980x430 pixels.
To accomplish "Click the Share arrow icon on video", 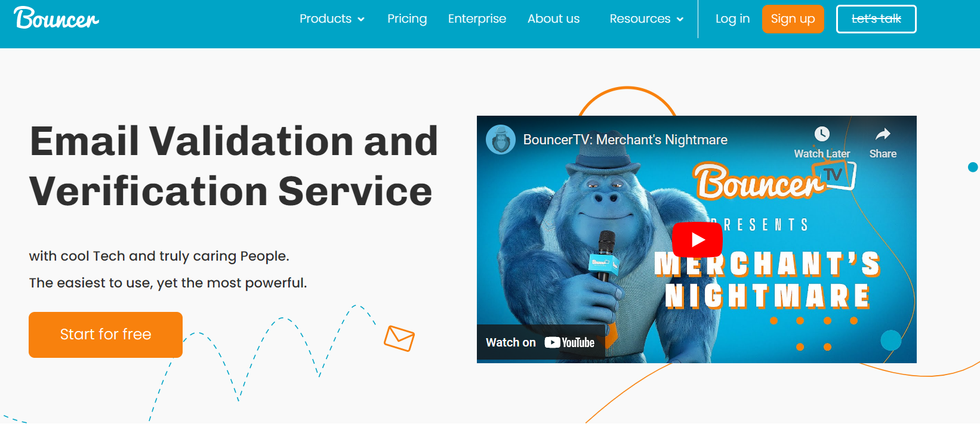I will [x=883, y=134].
